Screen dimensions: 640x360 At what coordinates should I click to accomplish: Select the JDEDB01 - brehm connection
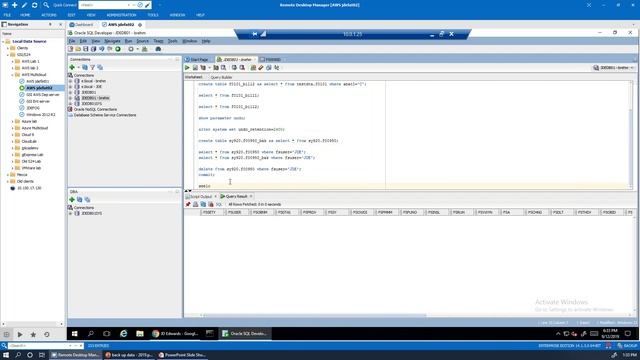95,98
